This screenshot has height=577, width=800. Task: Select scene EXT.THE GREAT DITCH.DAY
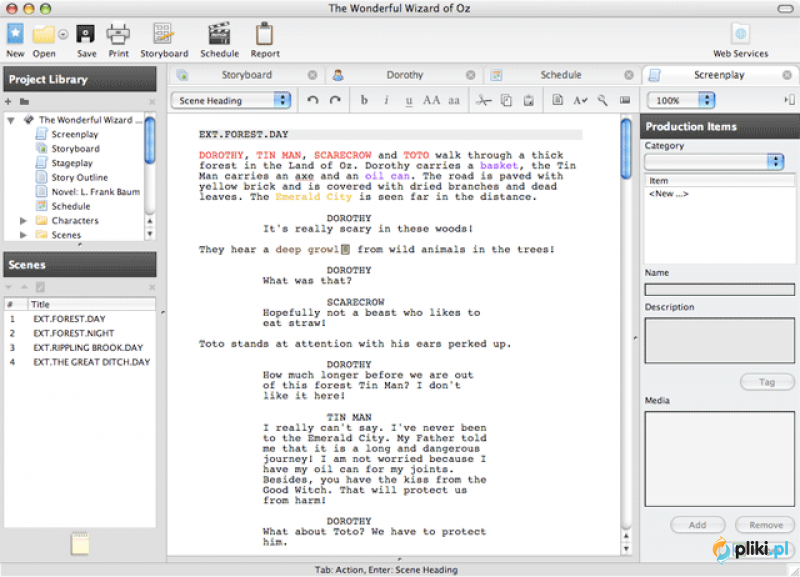point(80,362)
